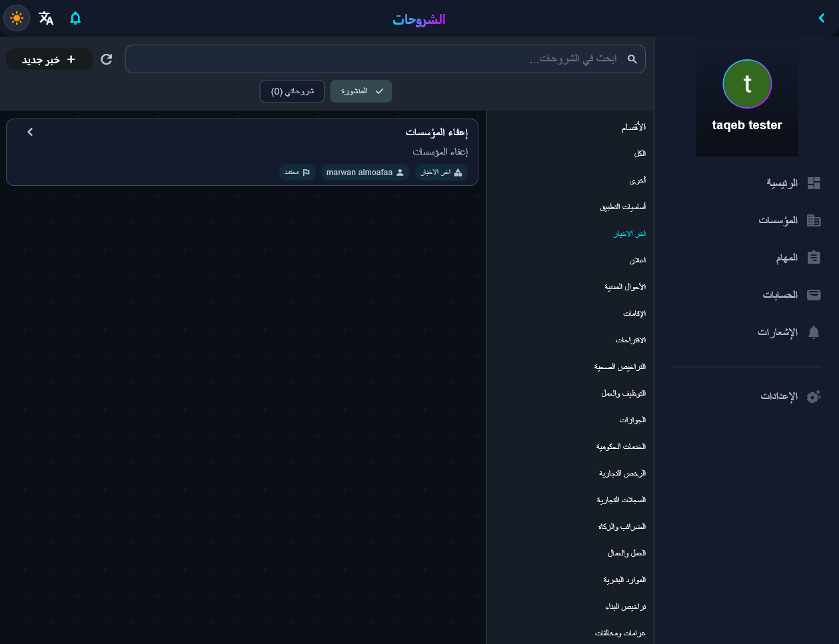Screen dimensions: 839x644
Task: Click the معتمد status chip
Action: (x=297, y=172)
